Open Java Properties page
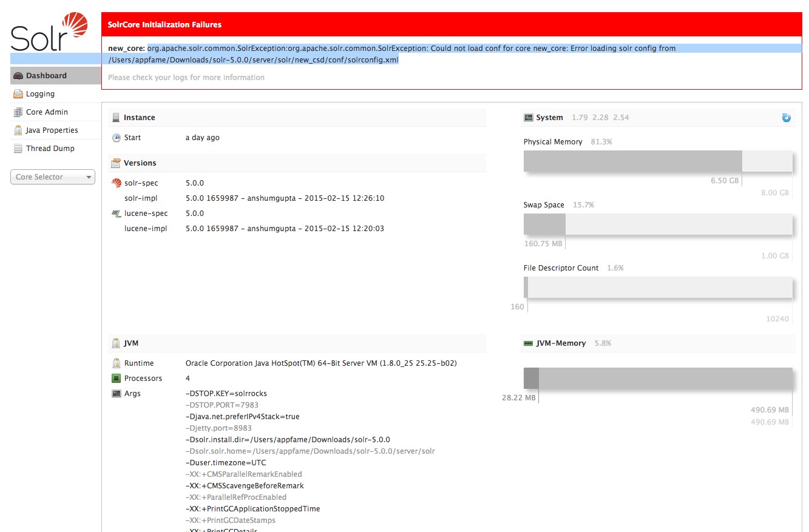This screenshot has width=809, height=532. pos(56,130)
